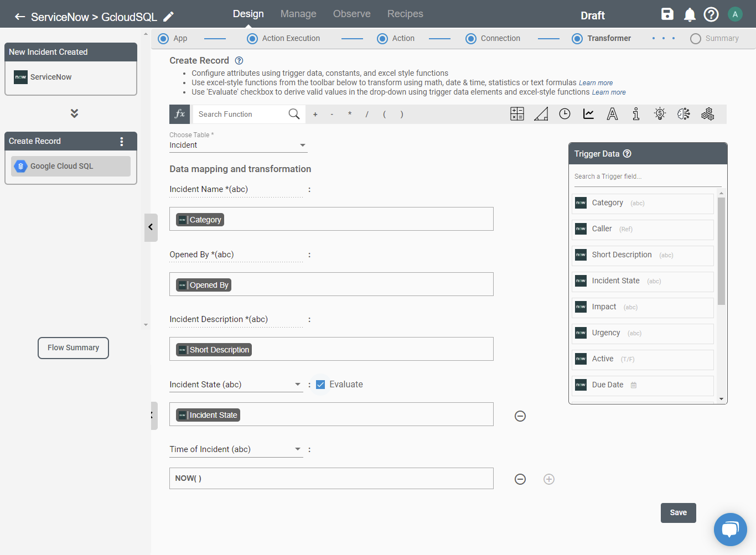
Task: Open user avatar A menu
Action: tap(735, 14)
